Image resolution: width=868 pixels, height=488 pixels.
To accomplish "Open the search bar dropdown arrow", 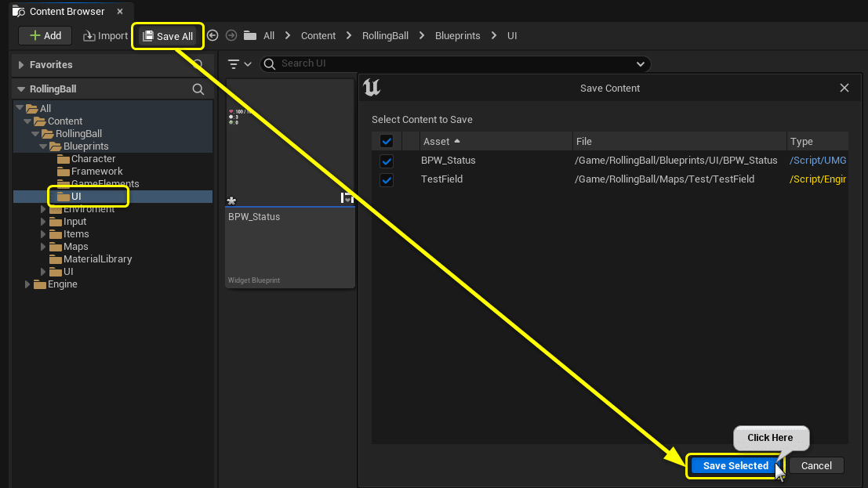I will pyautogui.click(x=641, y=63).
